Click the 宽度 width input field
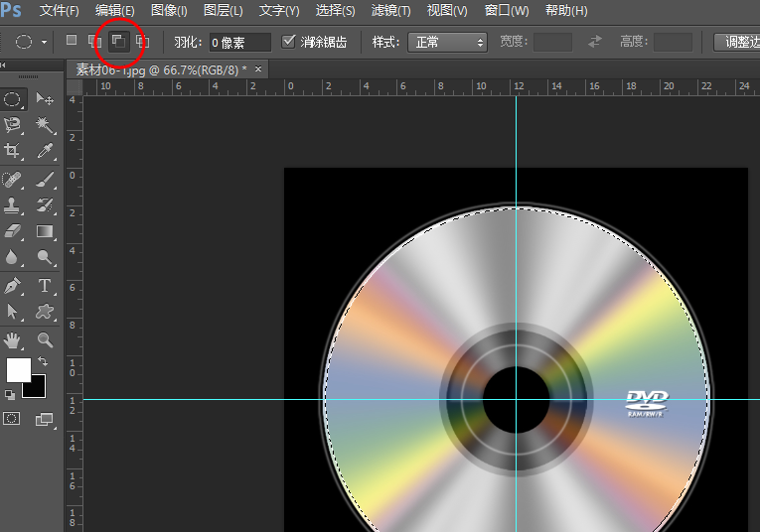Image resolution: width=760 pixels, height=532 pixels. coord(552,42)
